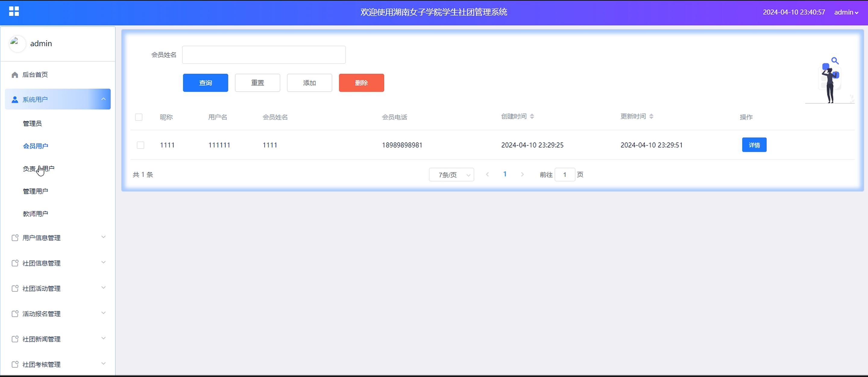The width and height of the screenshot is (868, 377).
Task: Open the 管理用户 submenu item
Action: click(x=35, y=191)
